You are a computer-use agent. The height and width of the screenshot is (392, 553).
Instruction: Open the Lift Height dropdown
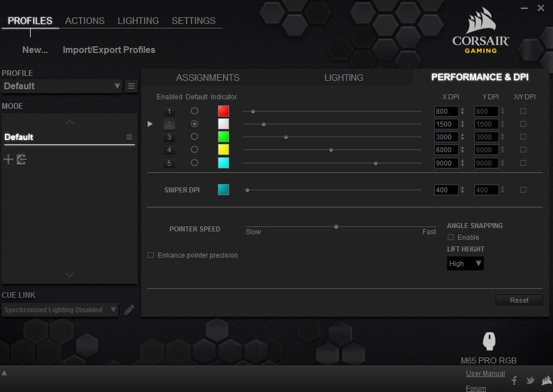(x=465, y=263)
